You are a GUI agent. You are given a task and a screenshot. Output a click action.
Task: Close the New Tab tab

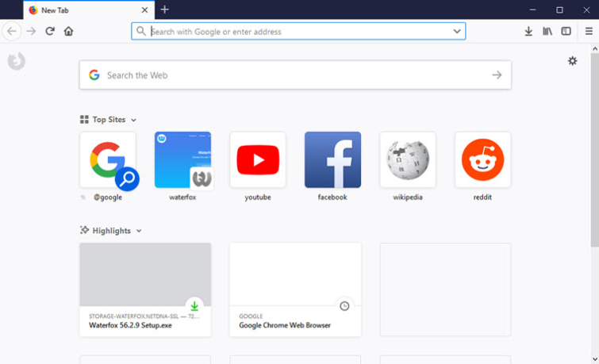pyautogui.click(x=144, y=10)
